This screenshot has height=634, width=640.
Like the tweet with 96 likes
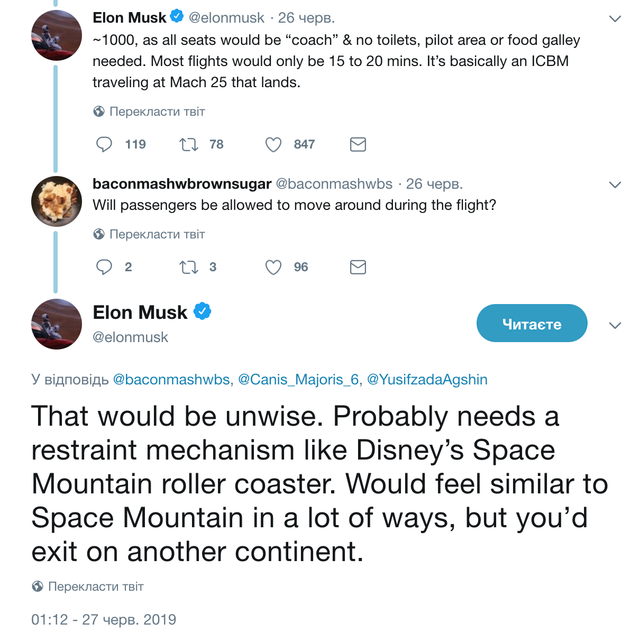click(x=273, y=267)
